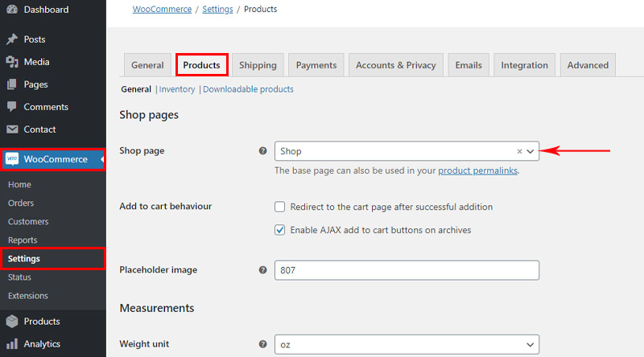Open the Accounts & Privacy tab
The width and height of the screenshot is (644, 357).
396,65
